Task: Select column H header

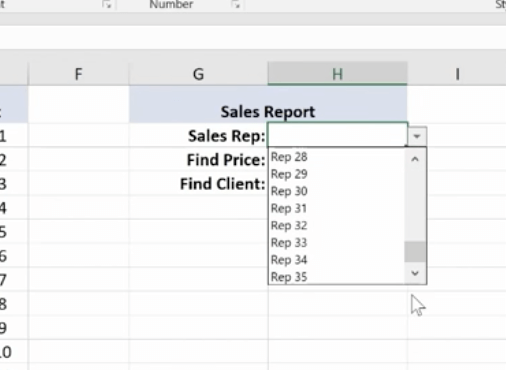Action: point(337,74)
